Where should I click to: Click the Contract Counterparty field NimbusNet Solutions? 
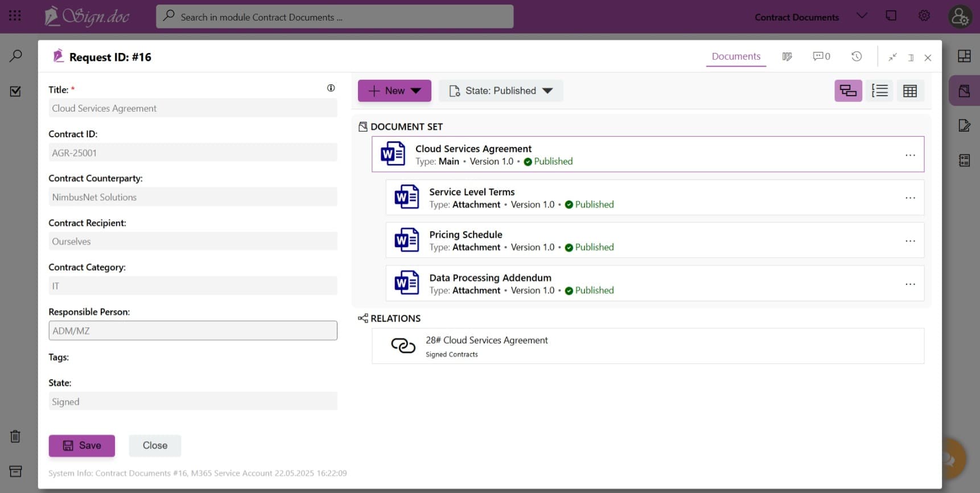[x=193, y=197]
